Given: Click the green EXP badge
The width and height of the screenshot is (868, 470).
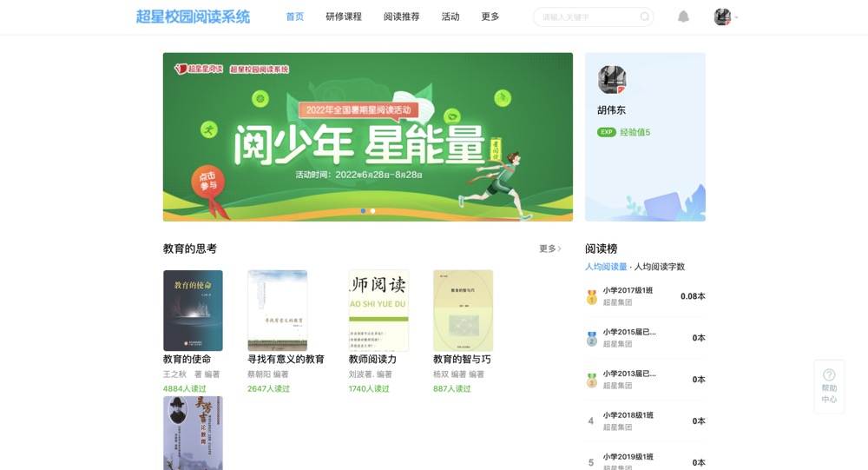Looking at the screenshot, I should [607, 132].
